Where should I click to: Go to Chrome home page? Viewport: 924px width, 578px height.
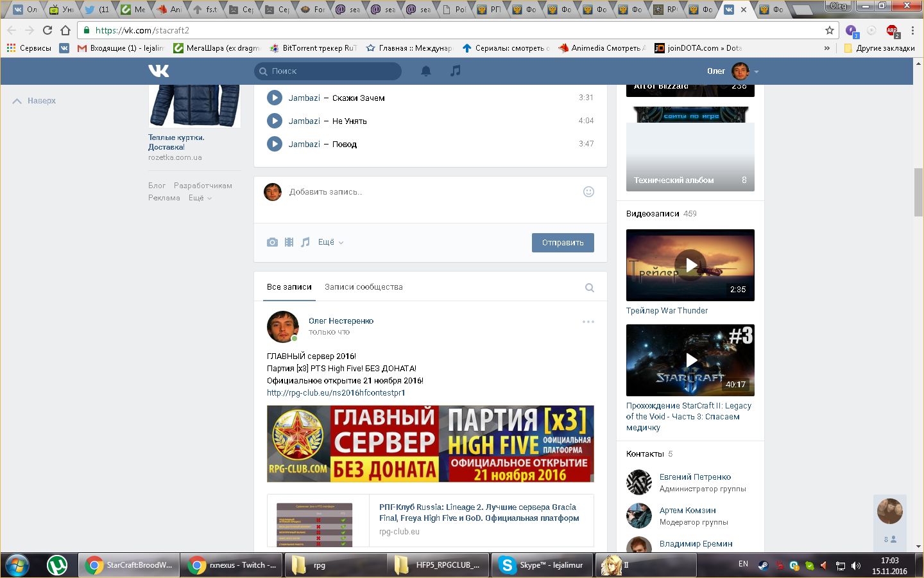[65, 30]
